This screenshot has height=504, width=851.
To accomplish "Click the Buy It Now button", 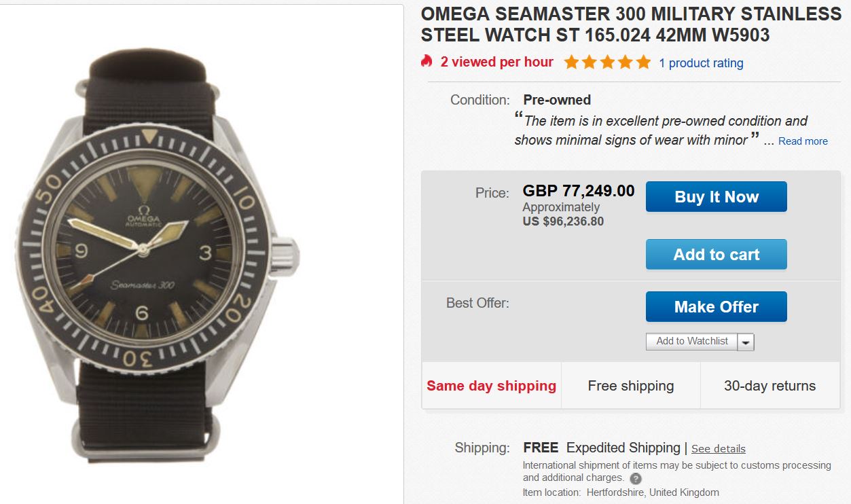I will coord(716,197).
